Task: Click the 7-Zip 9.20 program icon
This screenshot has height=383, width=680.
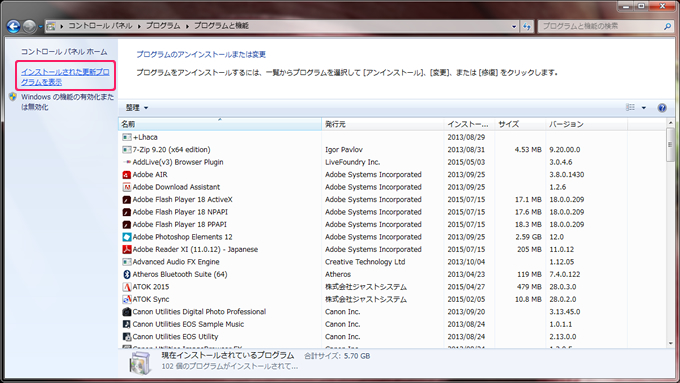Action: [127, 150]
